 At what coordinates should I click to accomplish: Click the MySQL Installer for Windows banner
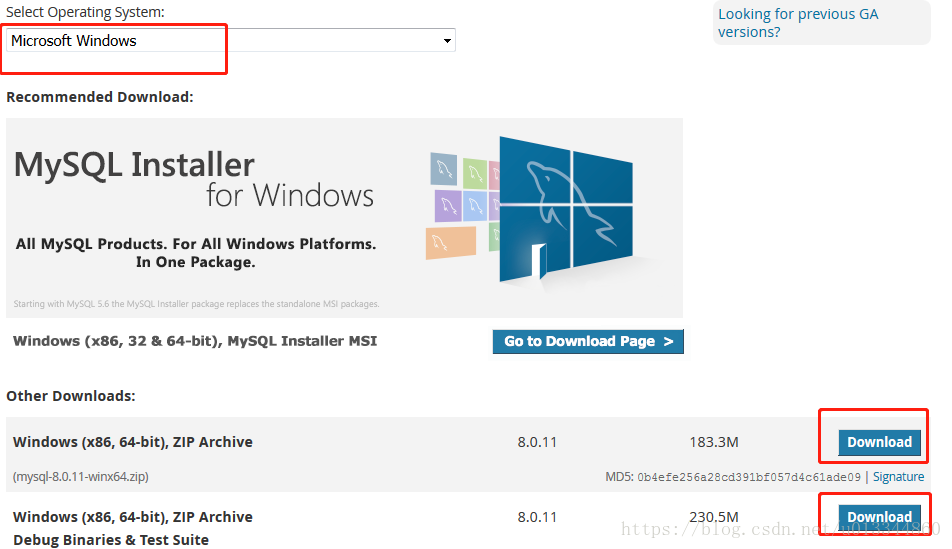(x=344, y=217)
